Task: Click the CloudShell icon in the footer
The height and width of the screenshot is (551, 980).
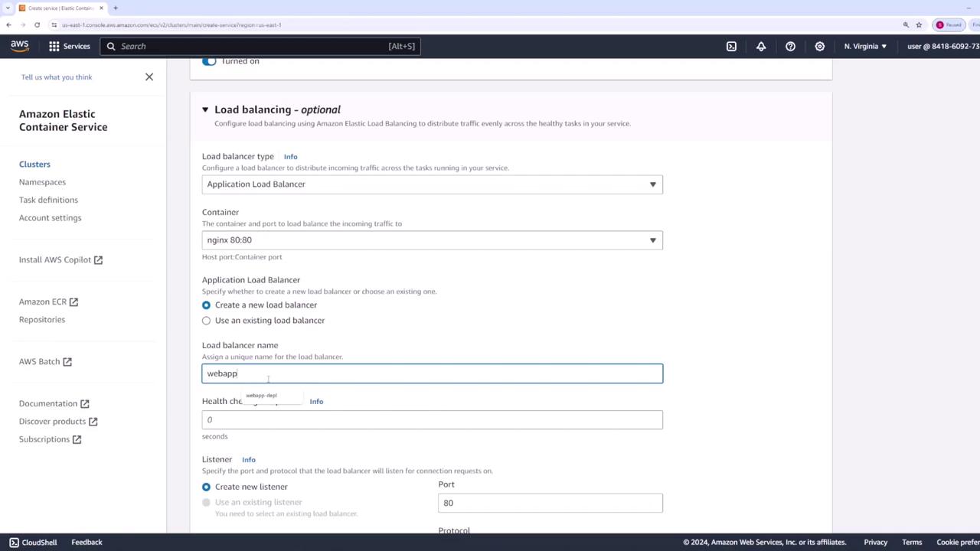Action: [14, 542]
